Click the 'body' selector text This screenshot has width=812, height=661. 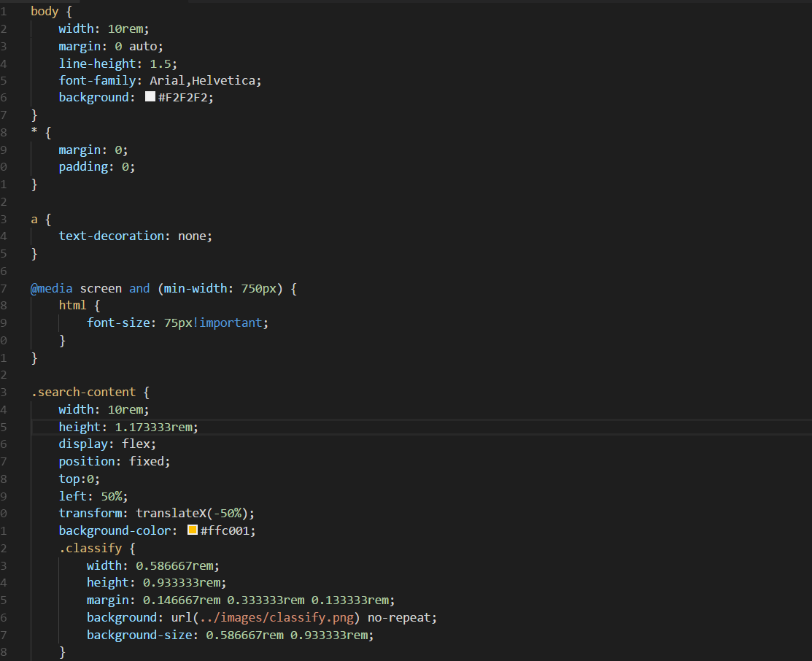(45, 11)
